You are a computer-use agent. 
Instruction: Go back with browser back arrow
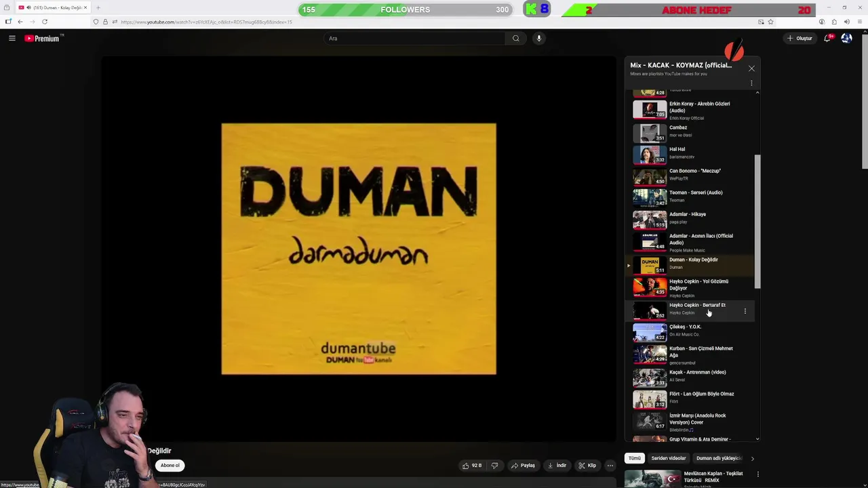tap(20, 22)
